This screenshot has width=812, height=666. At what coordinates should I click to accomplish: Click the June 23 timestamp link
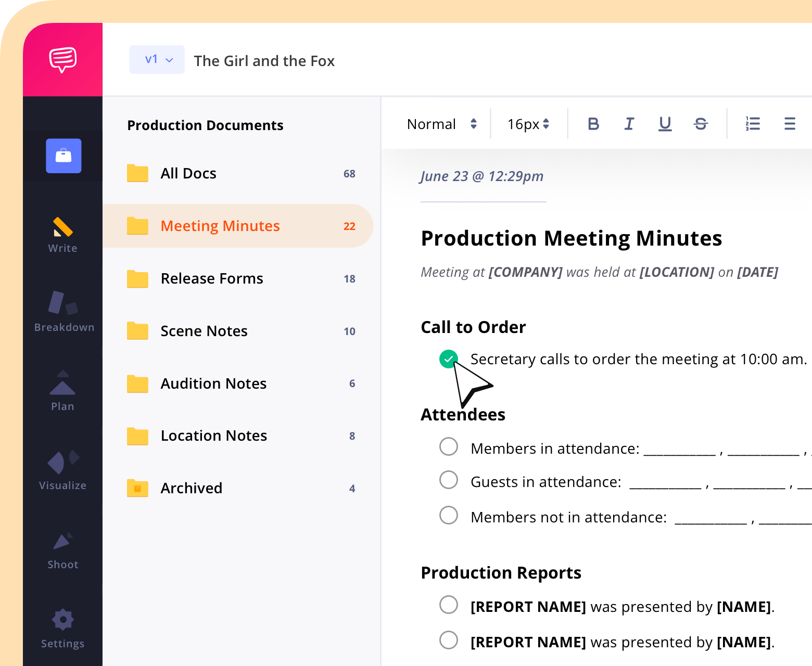[481, 176]
